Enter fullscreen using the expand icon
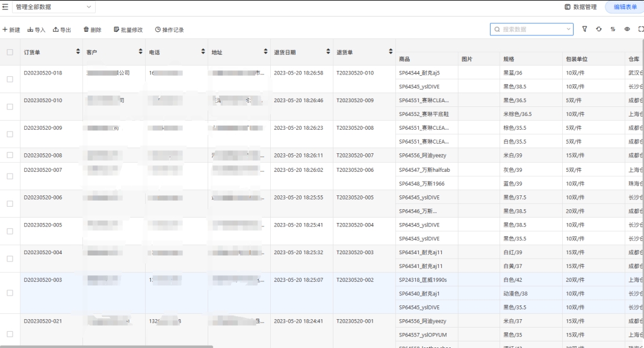Image resolution: width=644 pixels, height=348 pixels. [x=640, y=29]
